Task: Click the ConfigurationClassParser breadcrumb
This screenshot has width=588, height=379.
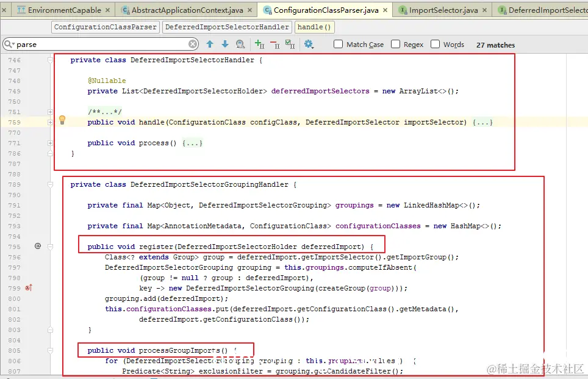Action: tap(106, 27)
